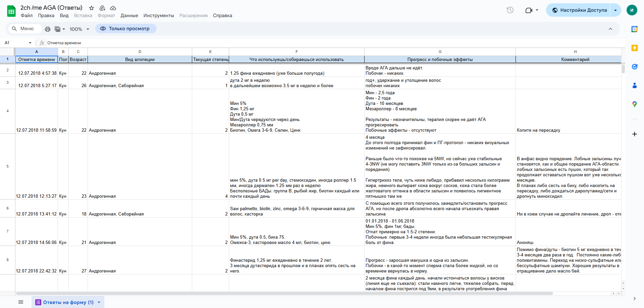Select row 7 header
644x308 pixels.
7,232
